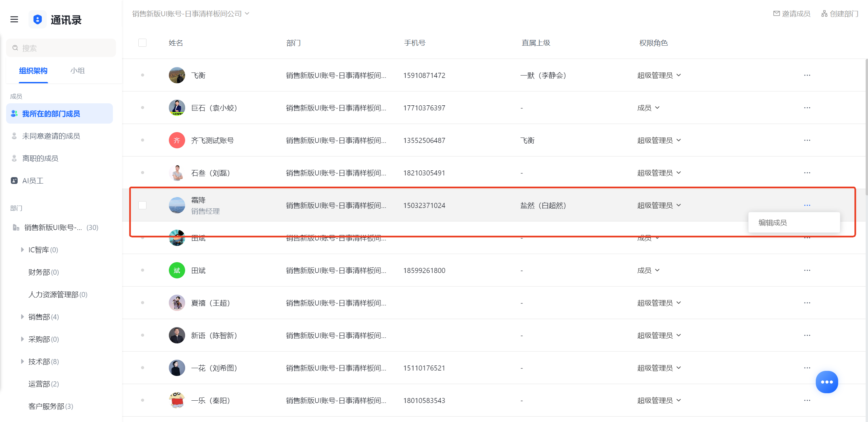The image size is (868, 422).
Task: Select the row marker for 飞衡
Action: pos(142,75)
